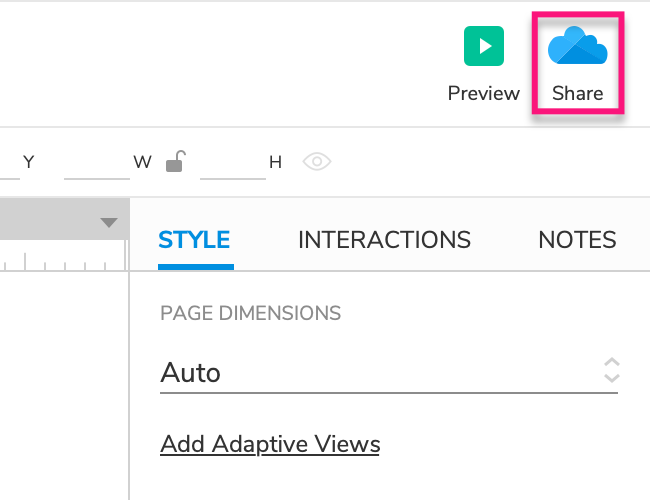Click the Share text label
The width and height of the screenshot is (650, 500).
tap(578, 94)
